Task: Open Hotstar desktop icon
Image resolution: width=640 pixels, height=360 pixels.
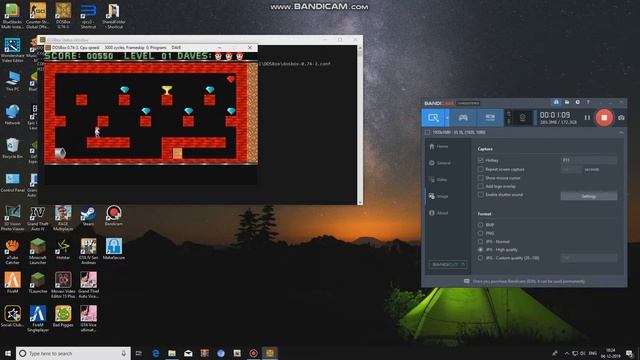Action: pos(63,249)
